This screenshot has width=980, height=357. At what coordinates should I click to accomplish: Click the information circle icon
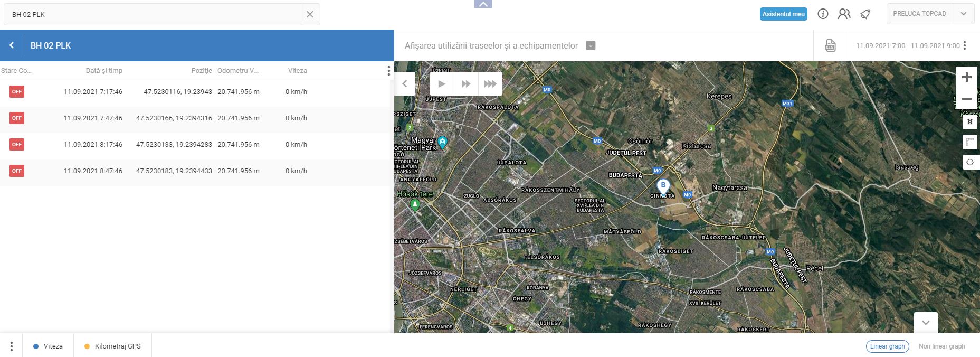823,14
